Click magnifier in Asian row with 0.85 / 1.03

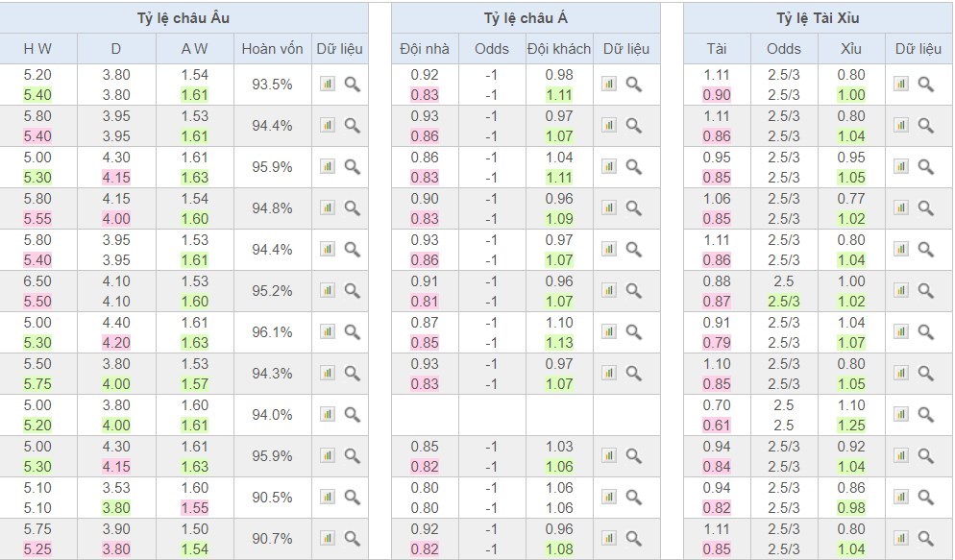coord(633,455)
